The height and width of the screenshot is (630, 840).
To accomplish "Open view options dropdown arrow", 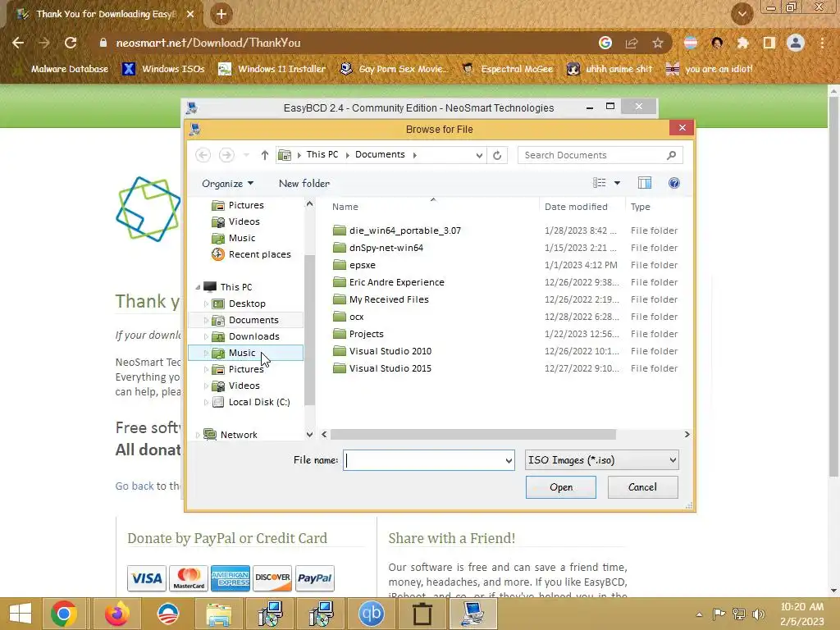I will [617, 183].
